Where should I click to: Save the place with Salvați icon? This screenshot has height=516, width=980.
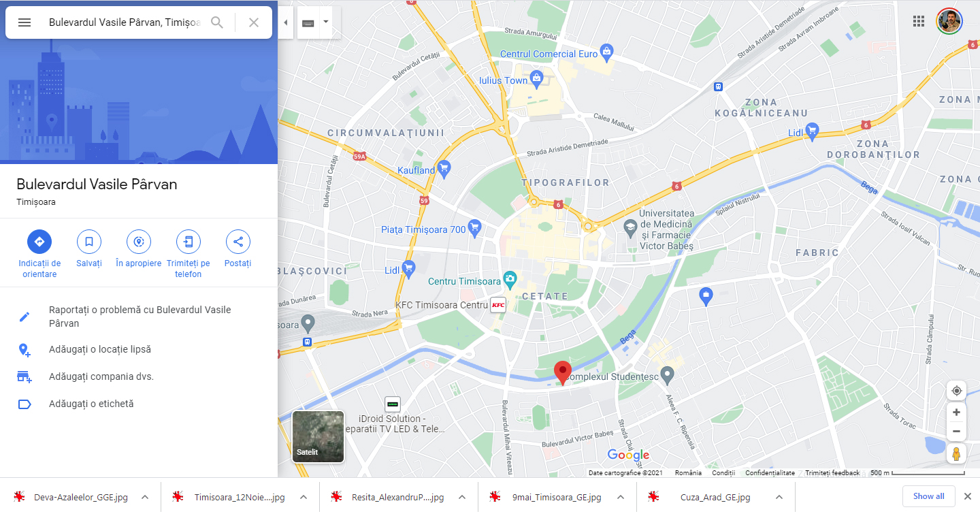point(89,242)
